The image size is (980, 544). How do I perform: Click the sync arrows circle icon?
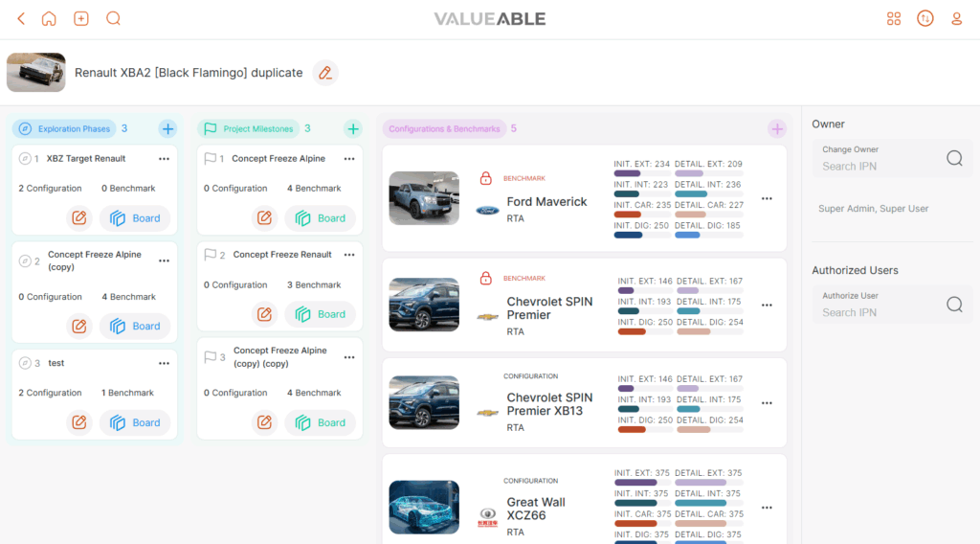click(x=925, y=19)
